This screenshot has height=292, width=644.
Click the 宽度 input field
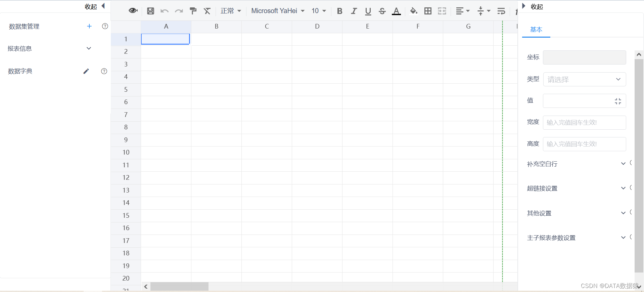click(x=584, y=123)
